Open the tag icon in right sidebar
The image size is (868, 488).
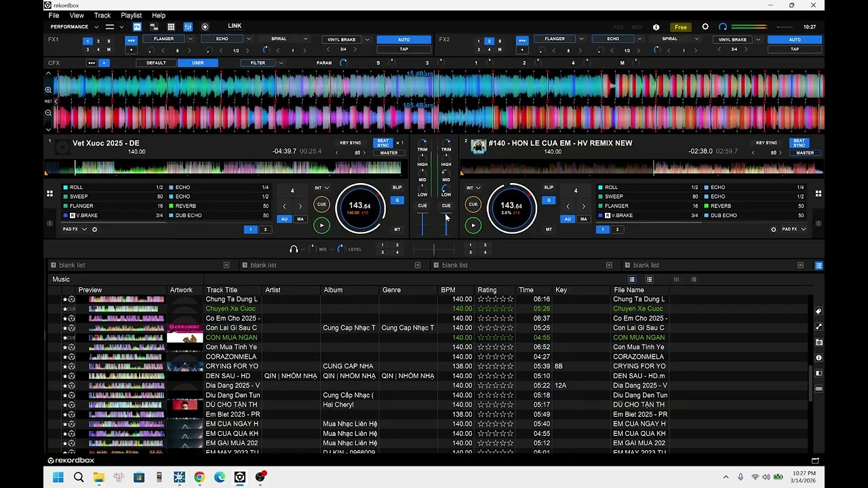click(818, 311)
